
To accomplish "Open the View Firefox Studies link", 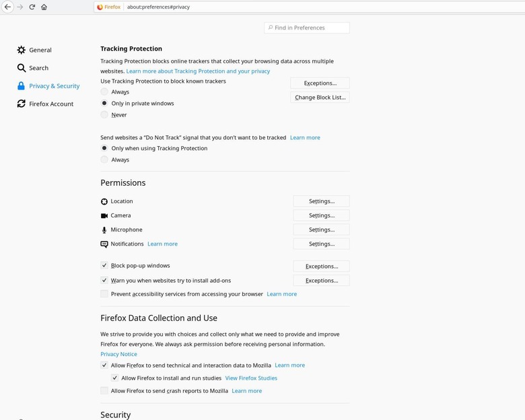I will 251,378.
